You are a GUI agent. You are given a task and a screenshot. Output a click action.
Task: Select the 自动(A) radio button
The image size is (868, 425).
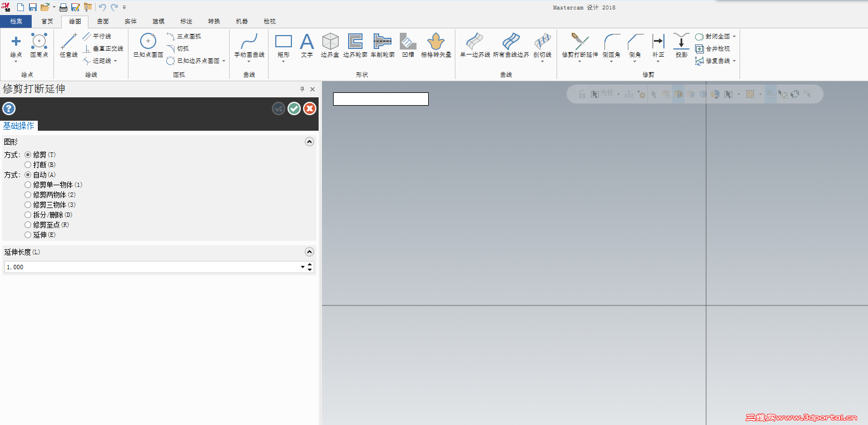click(x=28, y=175)
